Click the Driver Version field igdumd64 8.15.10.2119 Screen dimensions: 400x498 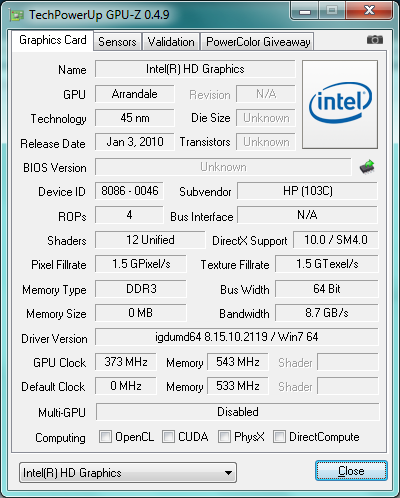click(x=237, y=337)
